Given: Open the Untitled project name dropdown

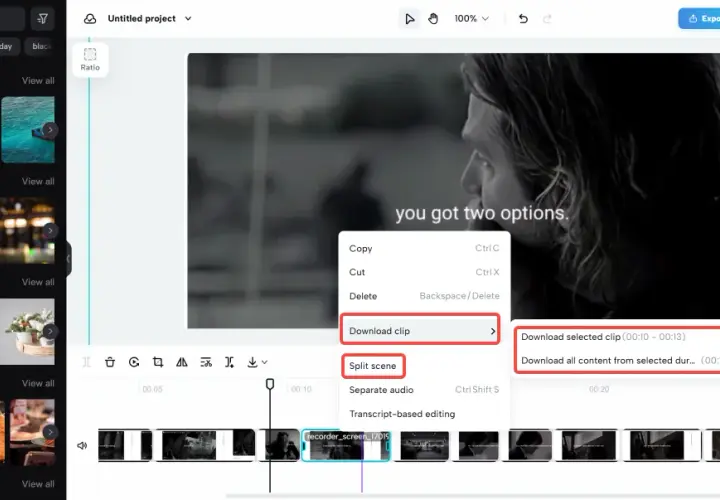Looking at the screenshot, I should 188,19.
